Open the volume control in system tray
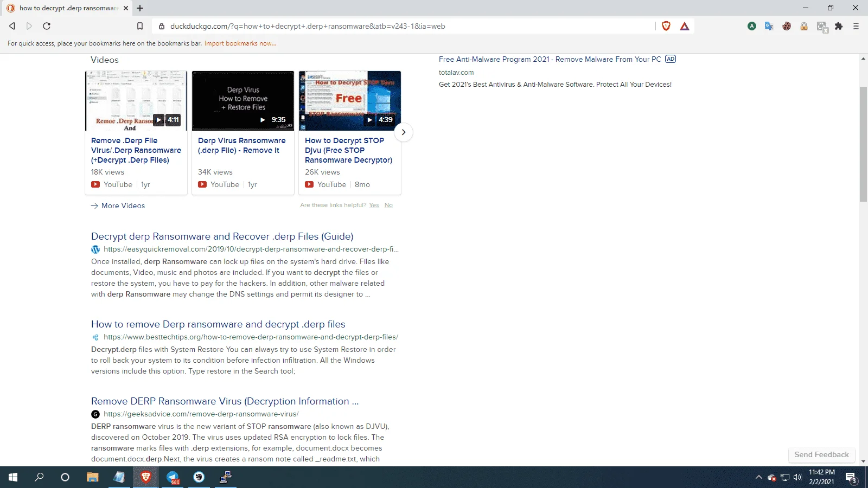This screenshot has height=488, width=868. click(797, 478)
